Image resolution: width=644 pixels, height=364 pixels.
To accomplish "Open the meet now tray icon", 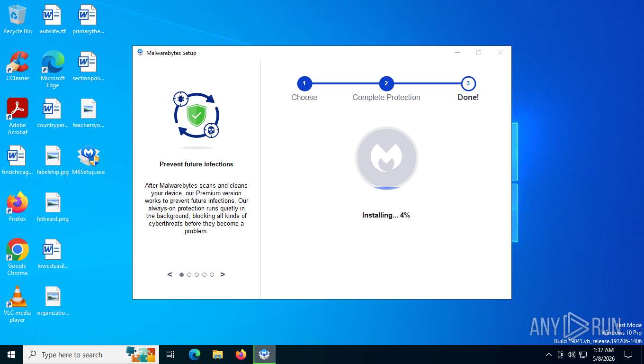I will [560, 355].
